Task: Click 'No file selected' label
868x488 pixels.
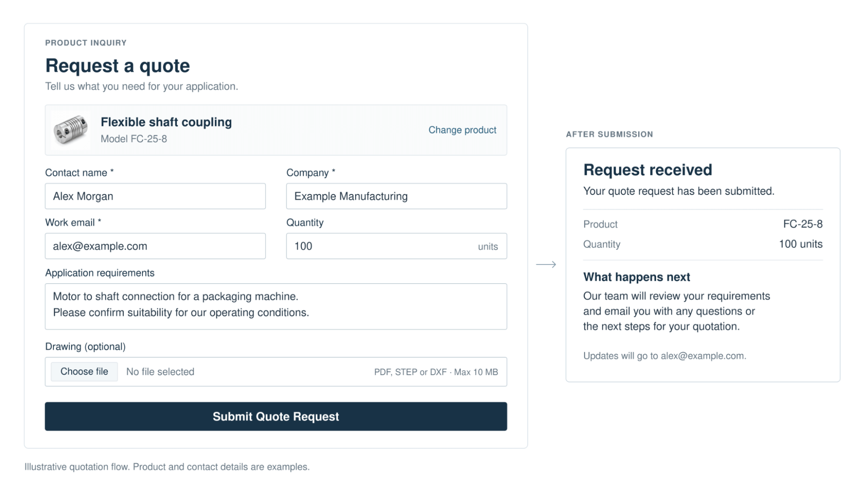Action: coord(160,372)
